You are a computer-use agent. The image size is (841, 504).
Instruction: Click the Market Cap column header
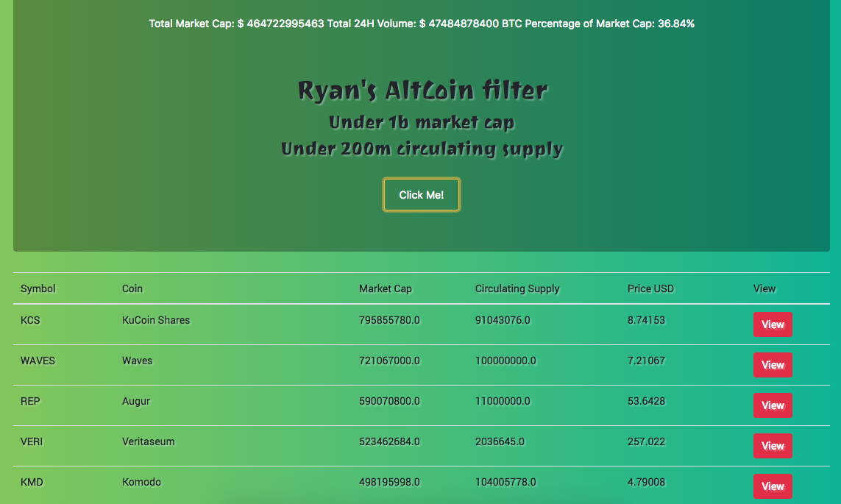pos(385,288)
